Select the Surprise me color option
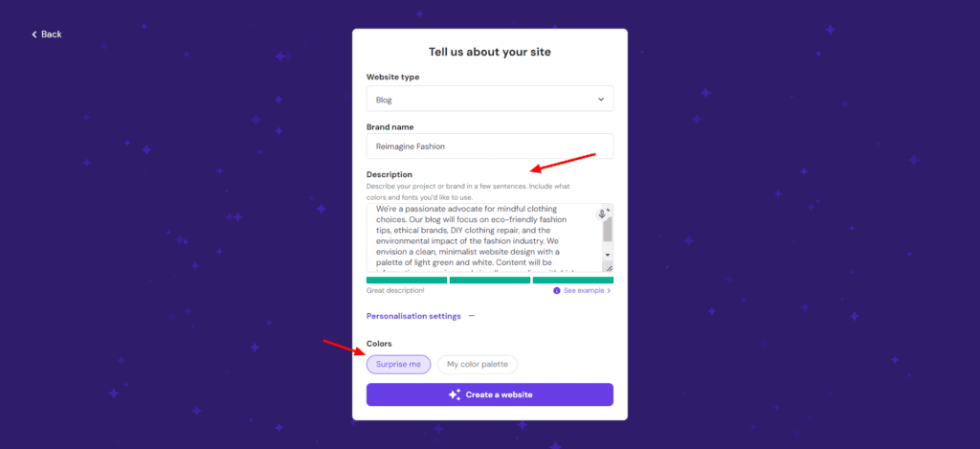The width and height of the screenshot is (980, 449). coord(399,364)
